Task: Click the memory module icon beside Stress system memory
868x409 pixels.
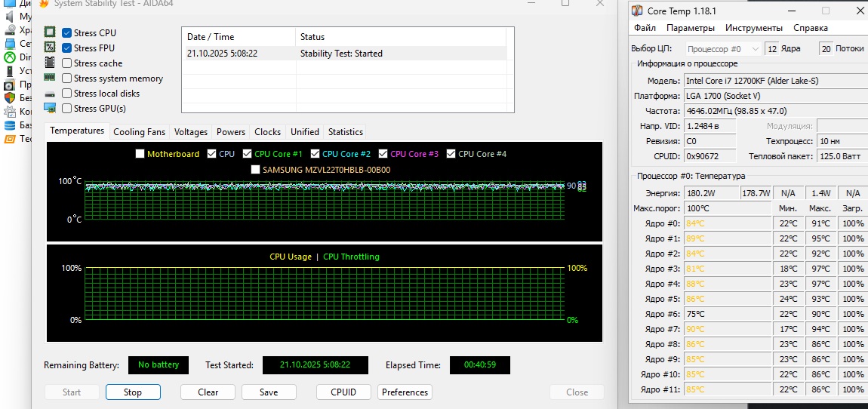Action: 50,78
